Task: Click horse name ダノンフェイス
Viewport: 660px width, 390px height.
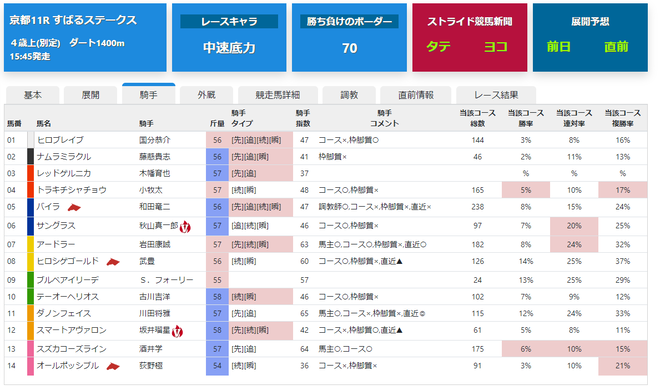Action: pyautogui.click(x=64, y=313)
